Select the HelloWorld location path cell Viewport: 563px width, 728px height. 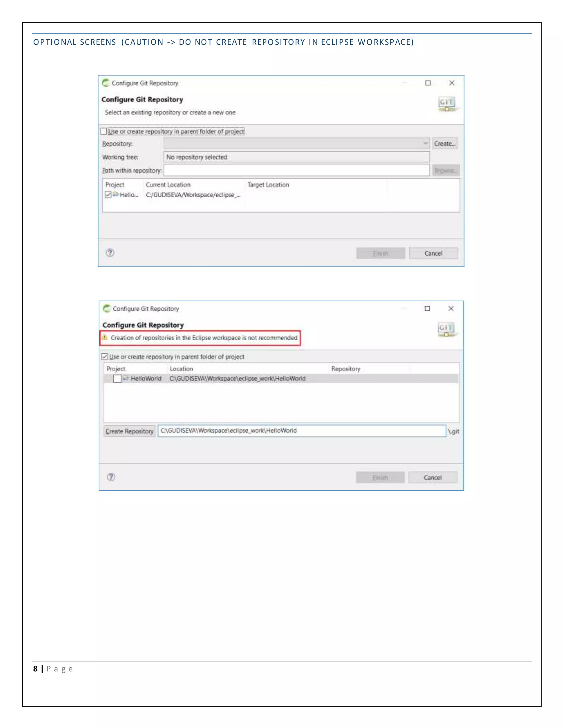click(x=238, y=378)
